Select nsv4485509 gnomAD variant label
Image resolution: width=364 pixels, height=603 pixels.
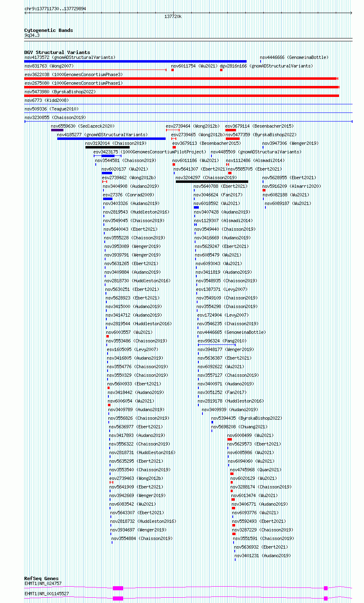(x=256, y=152)
